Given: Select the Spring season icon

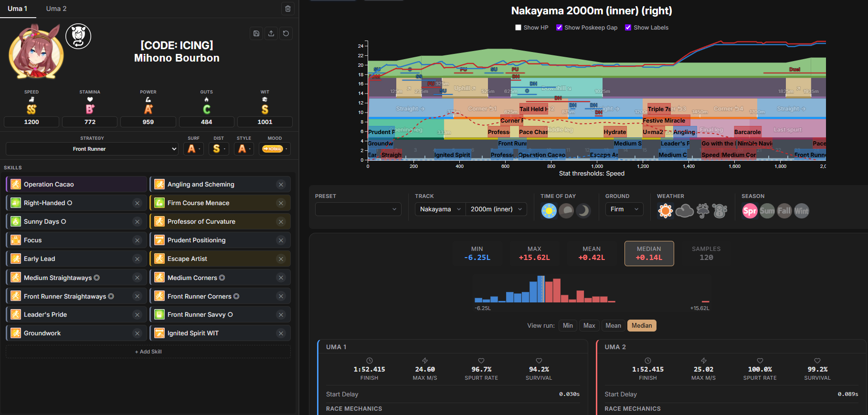Looking at the screenshot, I should [x=750, y=211].
